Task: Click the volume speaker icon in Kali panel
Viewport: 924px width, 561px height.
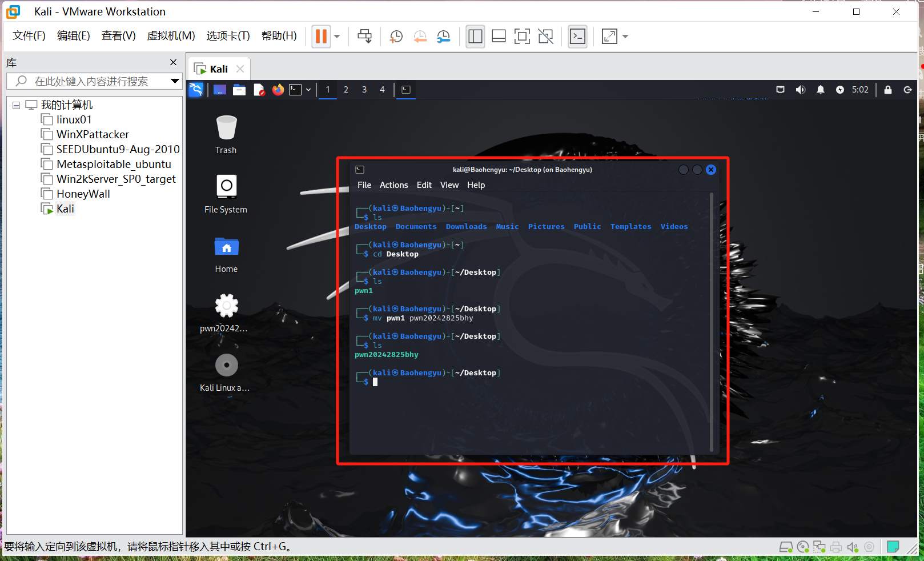Action: click(x=801, y=90)
